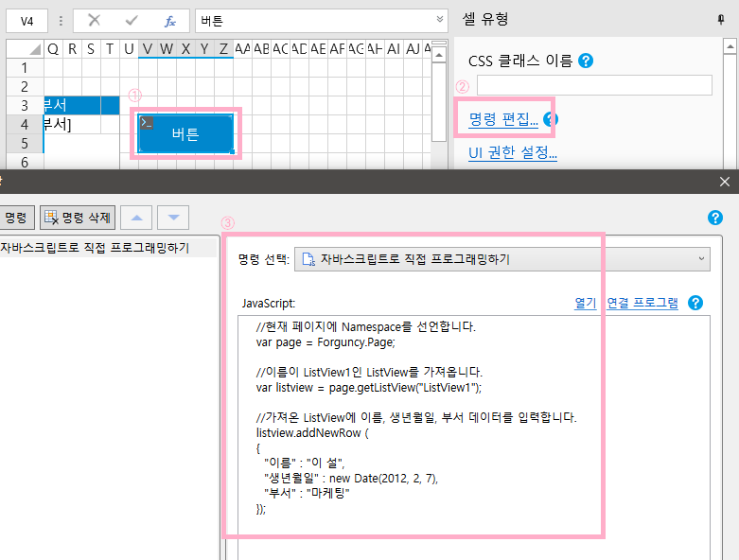Click the 명령 편집... link
This screenshot has height=560, width=739.
click(503, 119)
